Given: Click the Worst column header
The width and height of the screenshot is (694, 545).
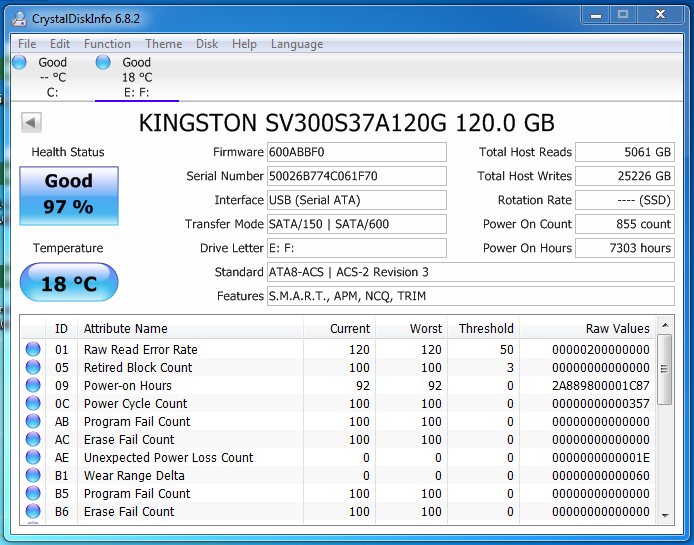Looking at the screenshot, I should (412, 328).
